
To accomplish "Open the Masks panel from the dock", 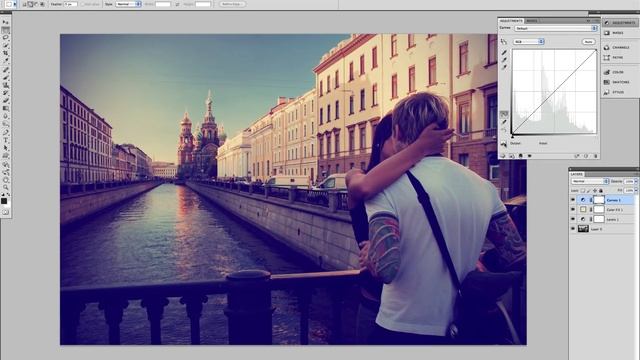I will [x=613, y=33].
